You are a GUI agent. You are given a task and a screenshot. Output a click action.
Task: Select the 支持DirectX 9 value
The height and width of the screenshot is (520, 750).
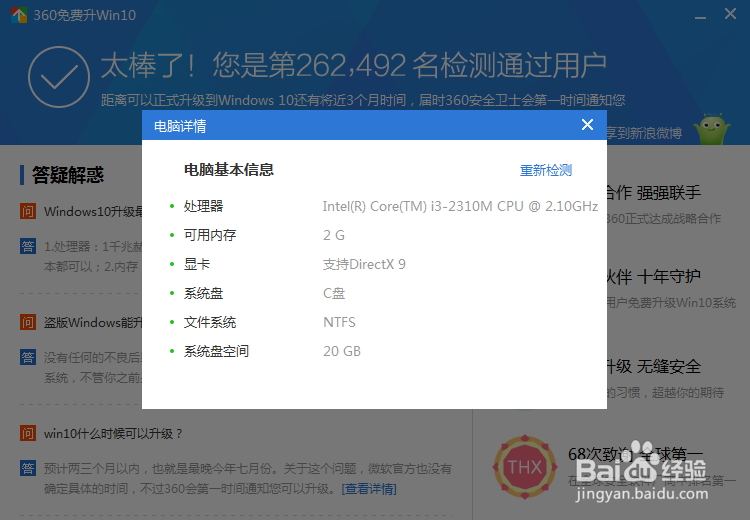364,264
